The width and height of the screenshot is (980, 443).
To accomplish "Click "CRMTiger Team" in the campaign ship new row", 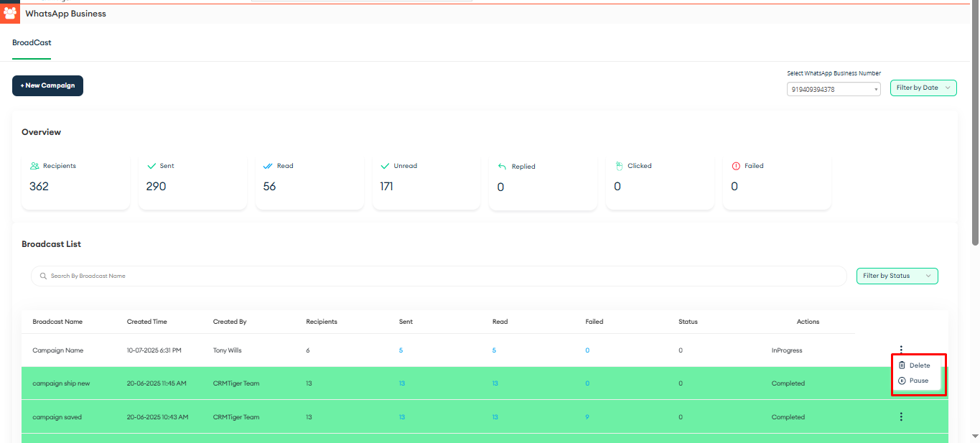I will 236,383.
